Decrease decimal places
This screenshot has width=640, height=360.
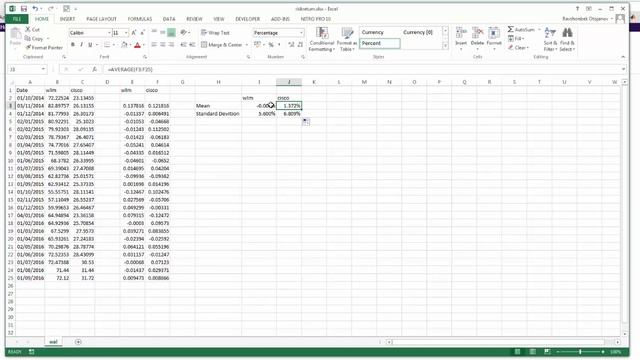coord(300,44)
